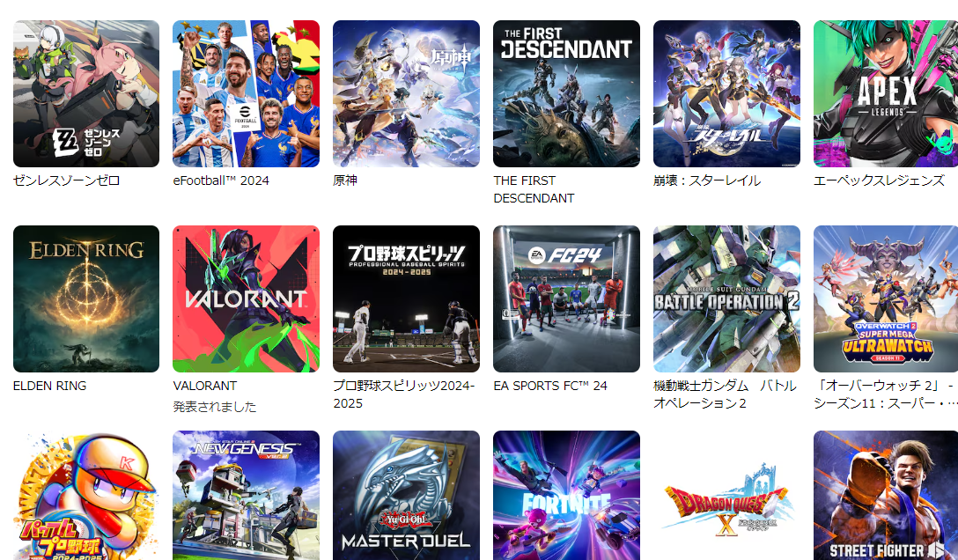The image size is (958, 560).
Task: Click the Valorant game cover
Action: (247, 298)
